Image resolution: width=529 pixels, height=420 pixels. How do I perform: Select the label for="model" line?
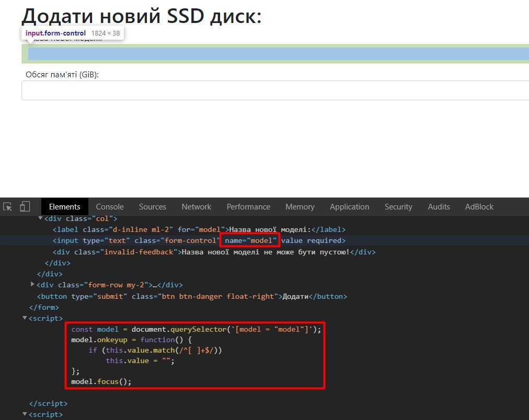[x=199, y=229]
